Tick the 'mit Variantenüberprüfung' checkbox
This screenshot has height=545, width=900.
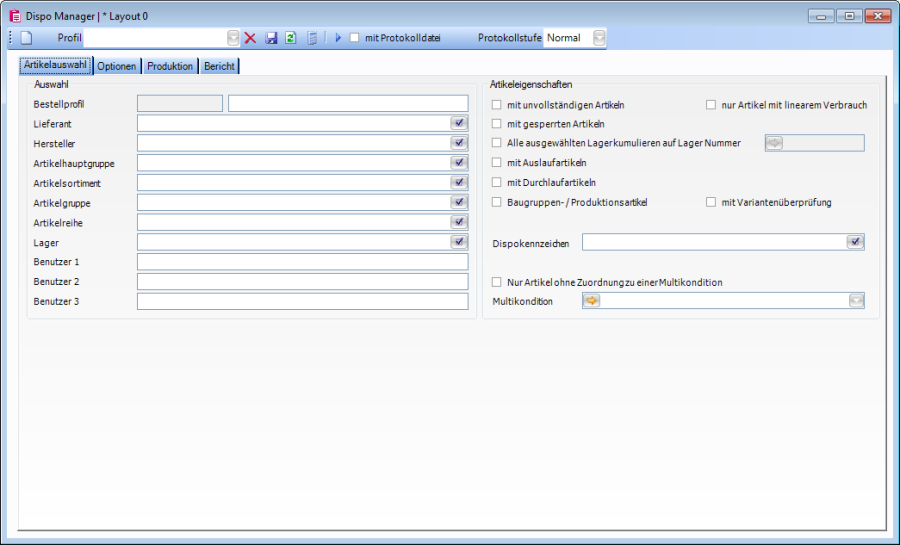coord(711,202)
